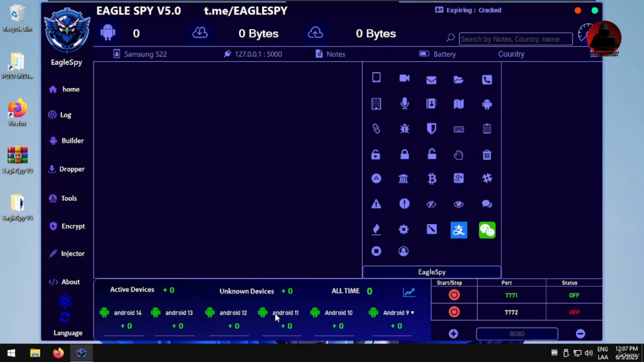Toggle the crossed-out eye icon
This screenshot has height=362, width=644.
click(431, 204)
